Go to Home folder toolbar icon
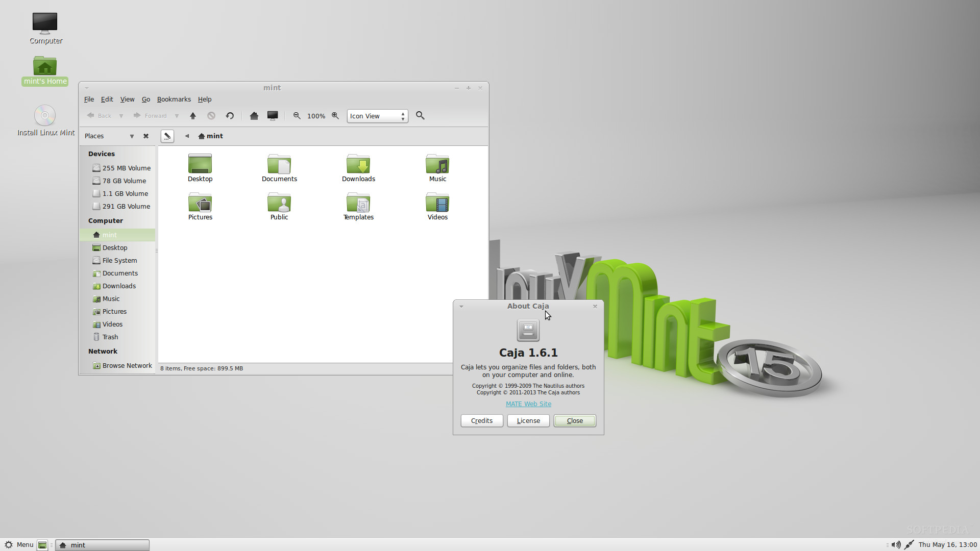980x551 pixels. [x=254, y=116]
